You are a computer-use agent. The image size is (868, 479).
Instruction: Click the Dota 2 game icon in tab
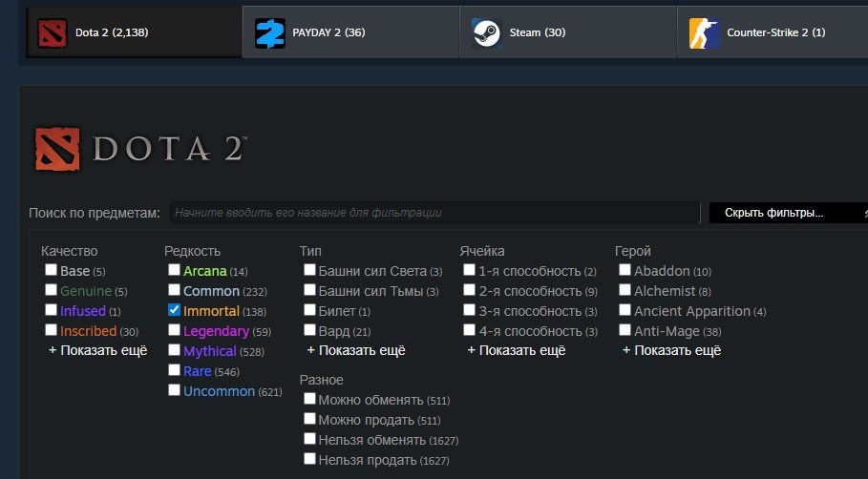click(52, 32)
